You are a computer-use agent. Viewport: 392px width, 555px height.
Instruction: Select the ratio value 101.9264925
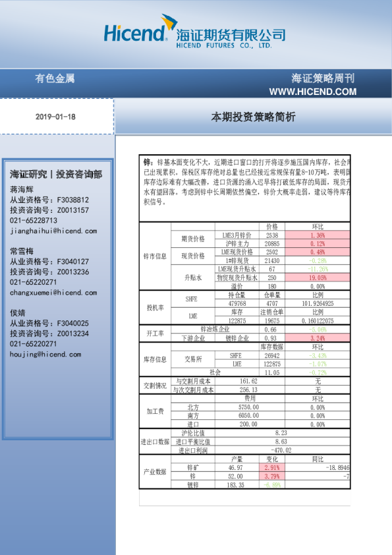coord(318,304)
